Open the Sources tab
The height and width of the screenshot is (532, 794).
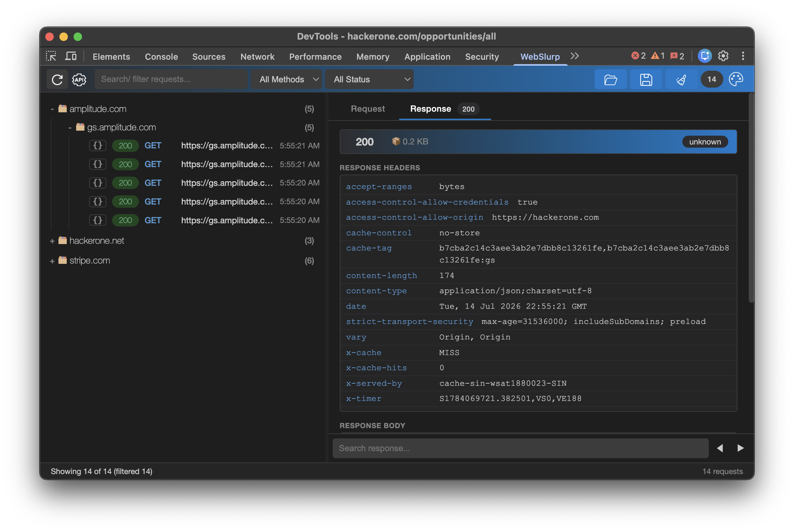[x=209, y=57]
